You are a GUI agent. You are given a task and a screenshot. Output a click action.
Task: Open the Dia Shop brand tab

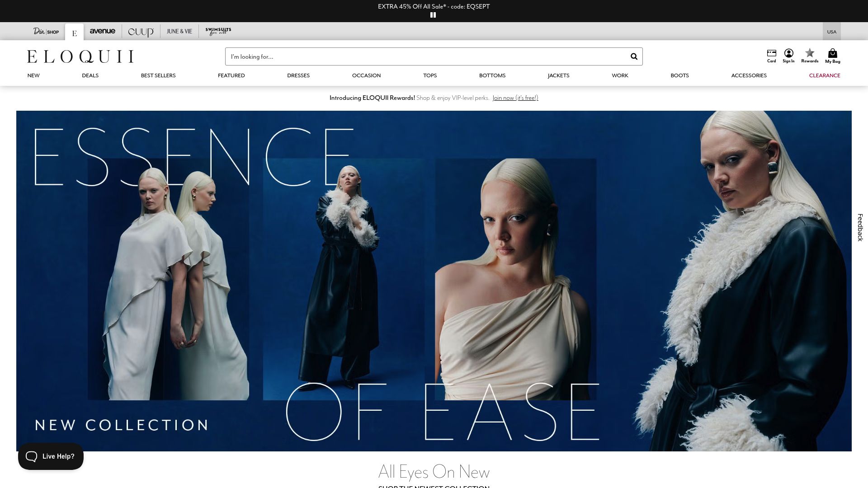[46, 32]
